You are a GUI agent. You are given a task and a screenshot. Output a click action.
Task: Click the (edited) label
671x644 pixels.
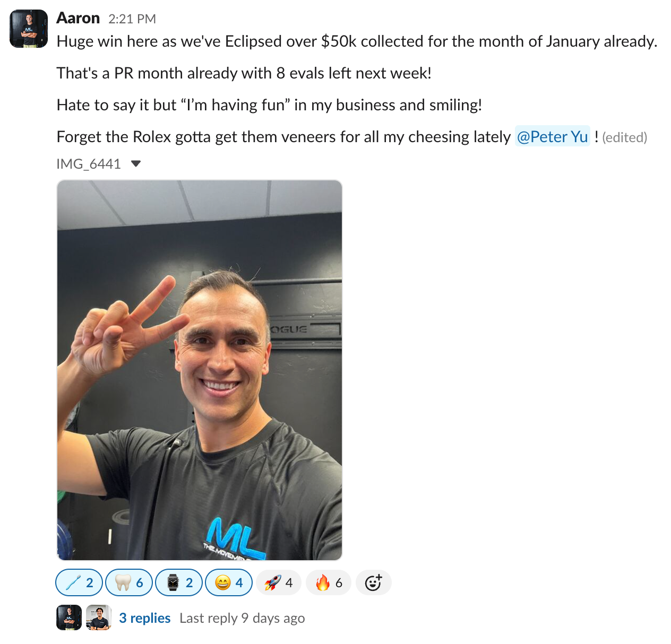pyautogui.click(x=625, y=137)
